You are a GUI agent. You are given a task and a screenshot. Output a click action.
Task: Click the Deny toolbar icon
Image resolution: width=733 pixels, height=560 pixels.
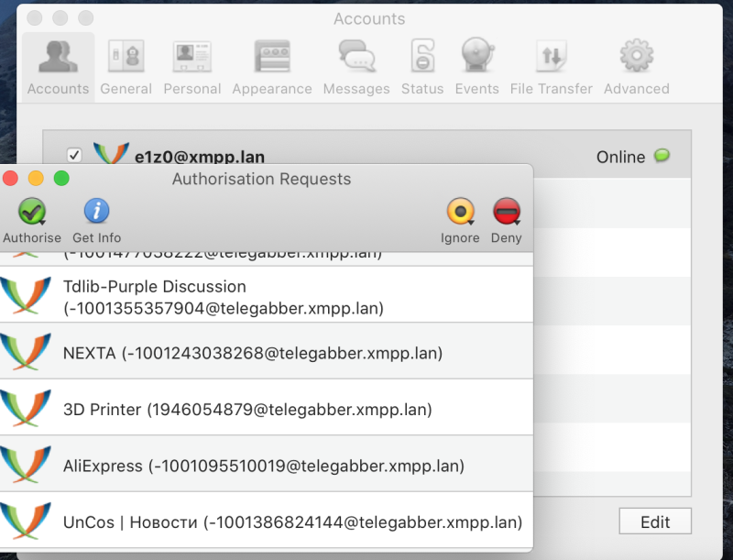[507, 212]
